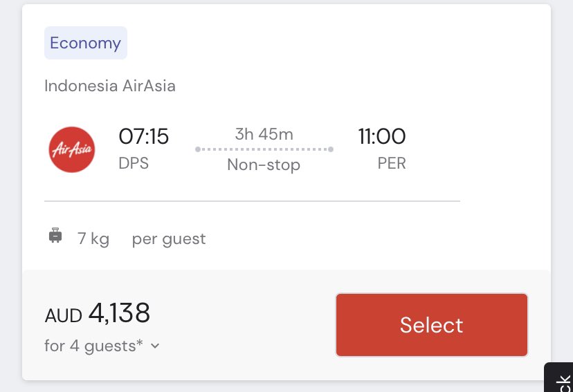The image size is (573, 392).
Task: Click the AUD 4,138 total price
Action: coord(119,315)
